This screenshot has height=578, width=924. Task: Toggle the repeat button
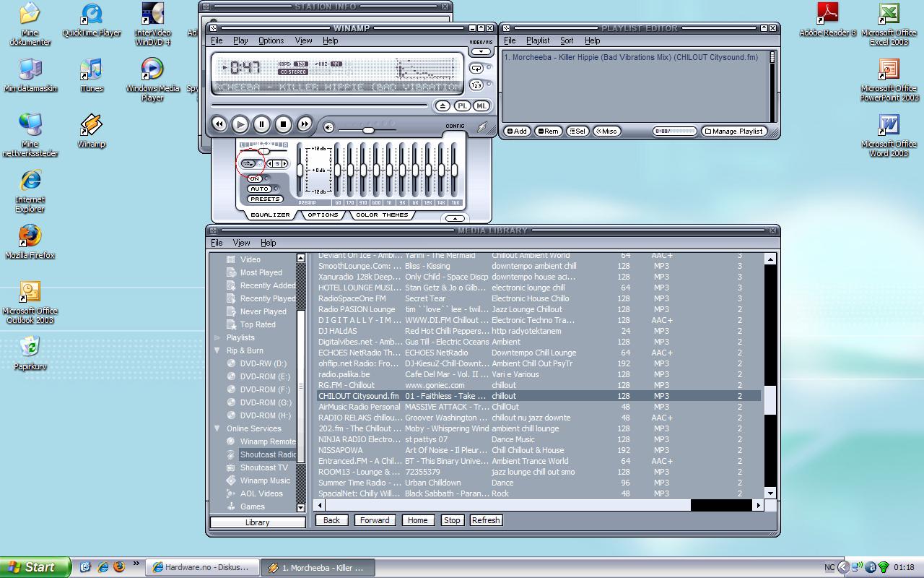476,68
